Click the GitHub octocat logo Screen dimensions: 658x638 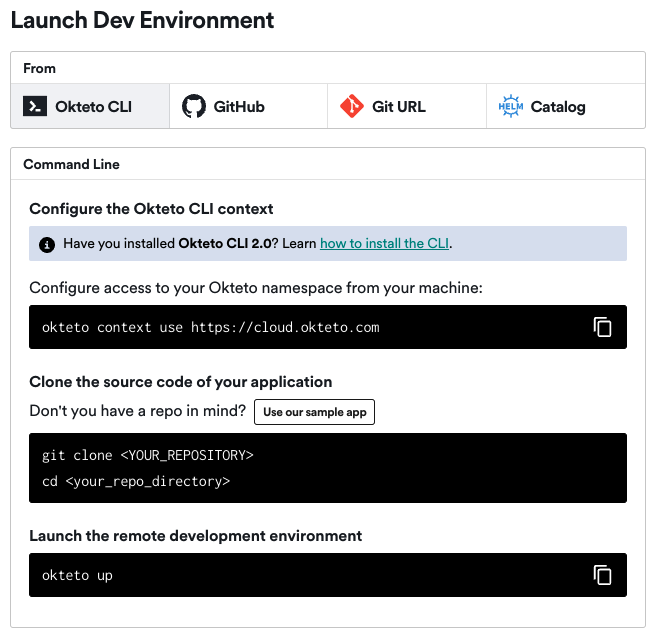[194, 107]
